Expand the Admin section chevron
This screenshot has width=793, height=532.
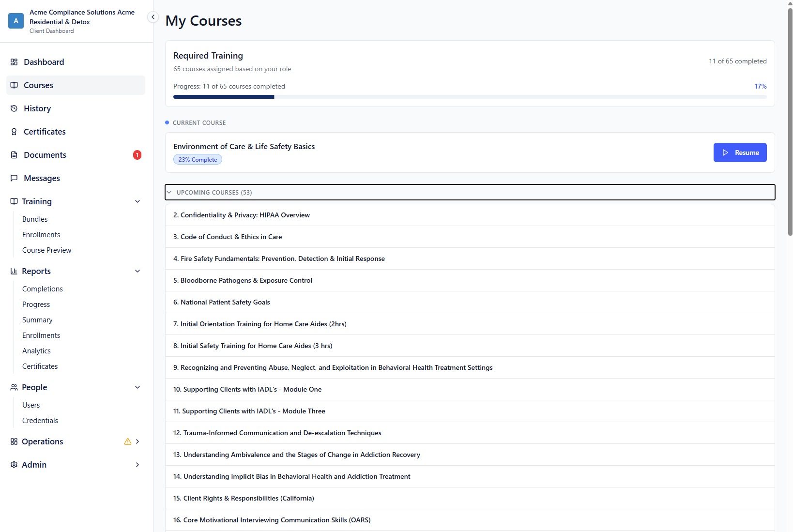pyautogui.click(x=137, y=465)
